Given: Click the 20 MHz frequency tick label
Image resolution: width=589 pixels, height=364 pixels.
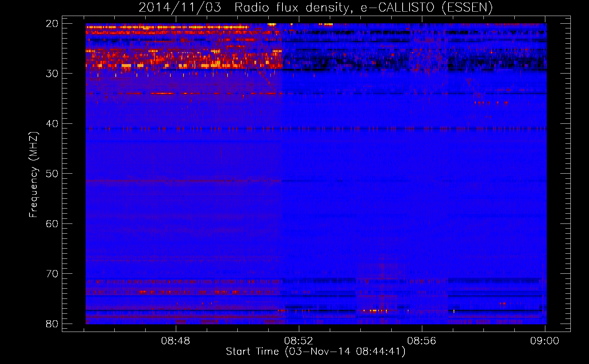Looking at the screenshot, I should pyautogui.click(x=52, y=24).
